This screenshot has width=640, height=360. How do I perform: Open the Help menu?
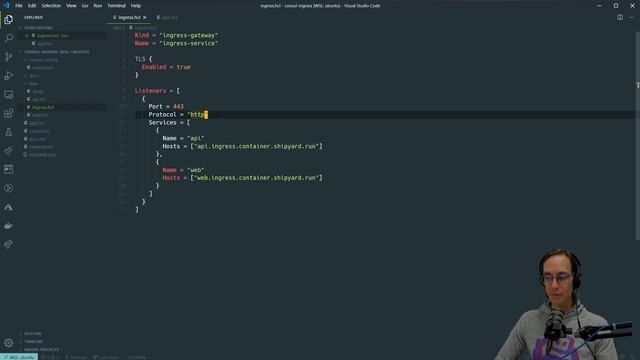(x=136, y=6)
